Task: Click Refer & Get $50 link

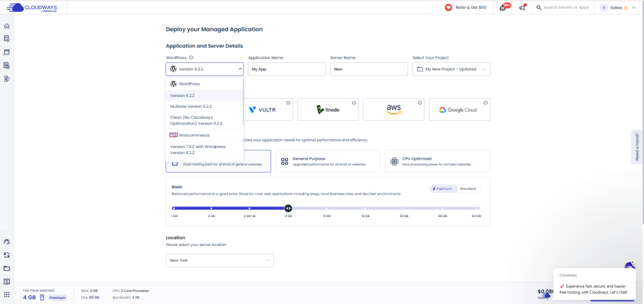Action: point(470,8)
